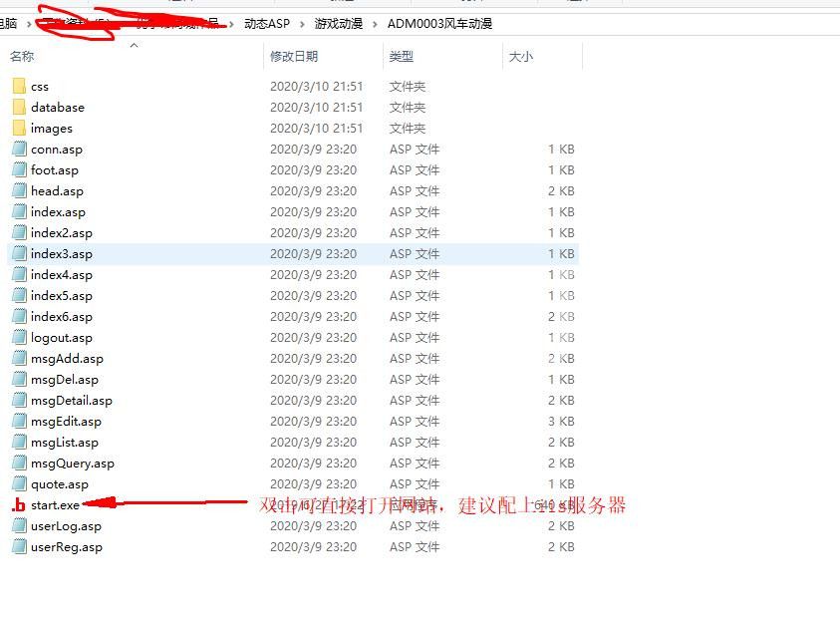Image resolution: width=840 pixels, height=620 pixels.
Task: Click the quote.asp file icon
Action: 19,484
